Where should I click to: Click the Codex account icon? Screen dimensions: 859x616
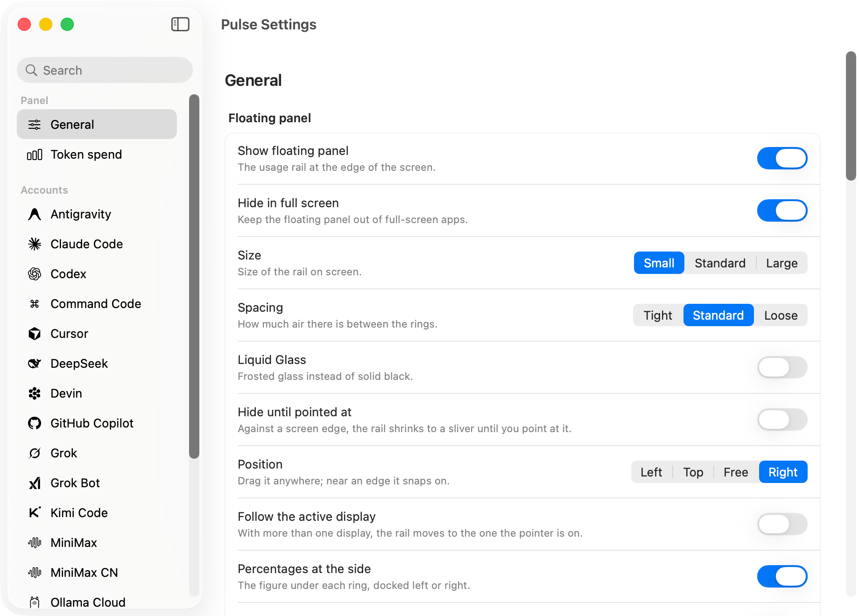click(x=35, y=274)
